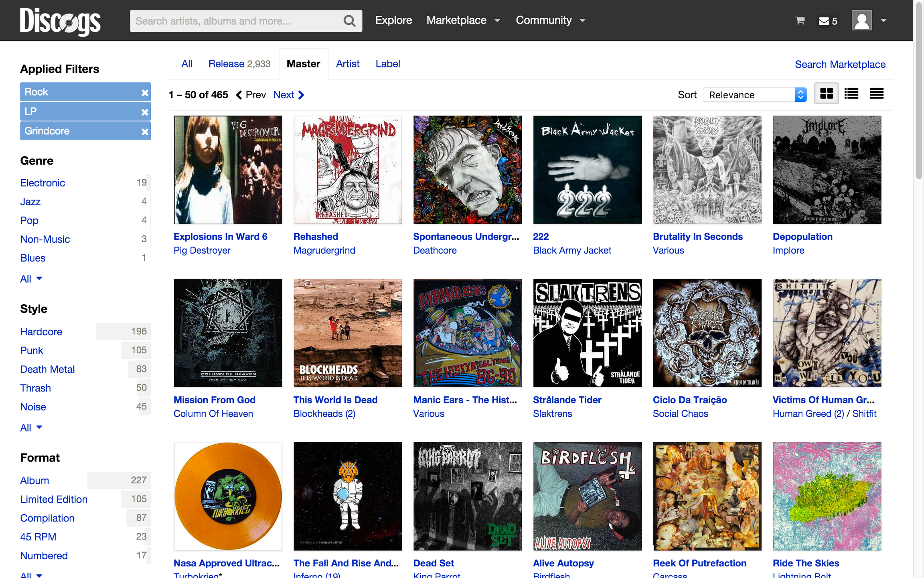Click the user profile avatar
This screenshot has height=578, width=924.
(861, 20)
